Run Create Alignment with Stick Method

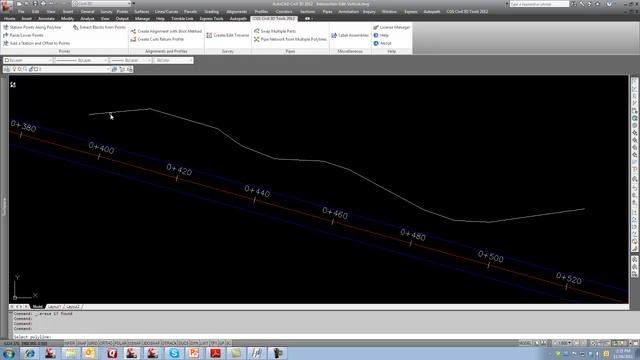coord(166,31)
